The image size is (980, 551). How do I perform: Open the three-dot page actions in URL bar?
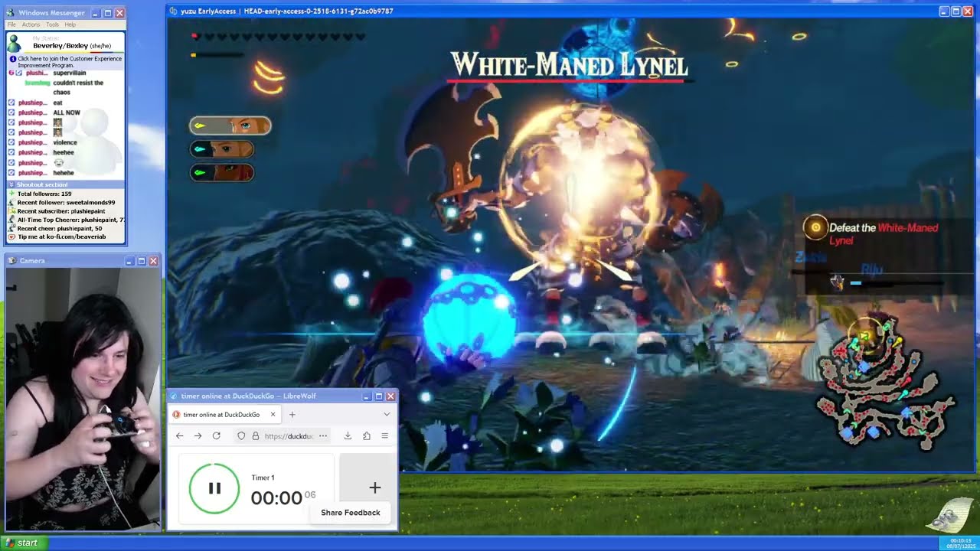tap(323, 435)
